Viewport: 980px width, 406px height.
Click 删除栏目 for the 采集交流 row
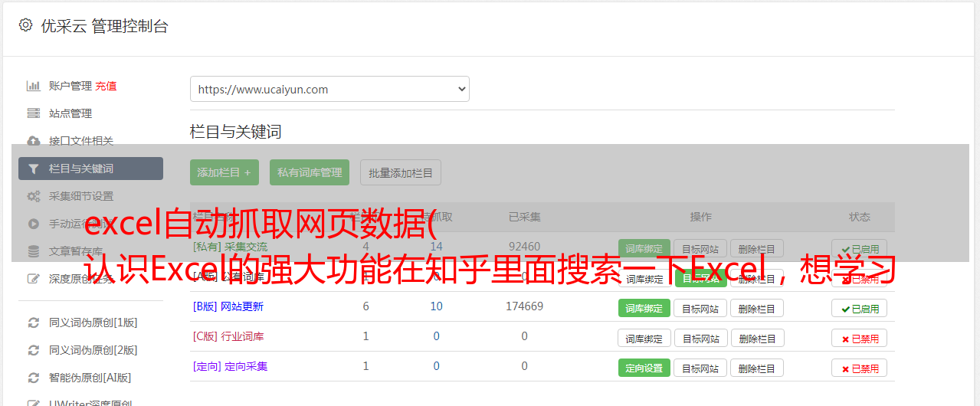[x=756, y=249]
